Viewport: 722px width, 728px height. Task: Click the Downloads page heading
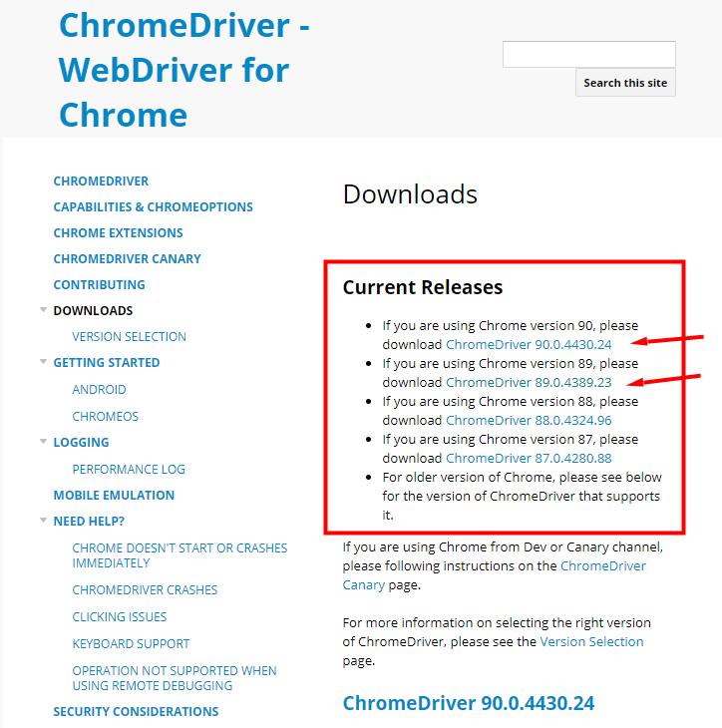click(410, 194)
